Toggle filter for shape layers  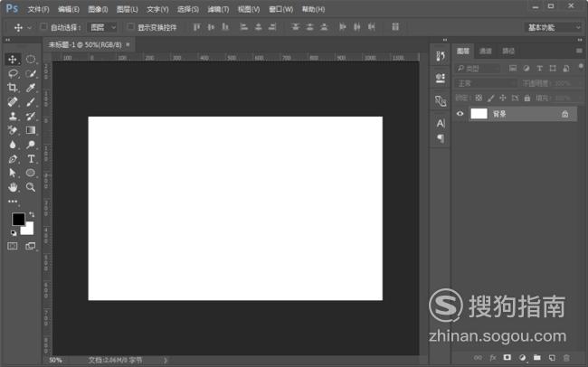tap(553, 68)
